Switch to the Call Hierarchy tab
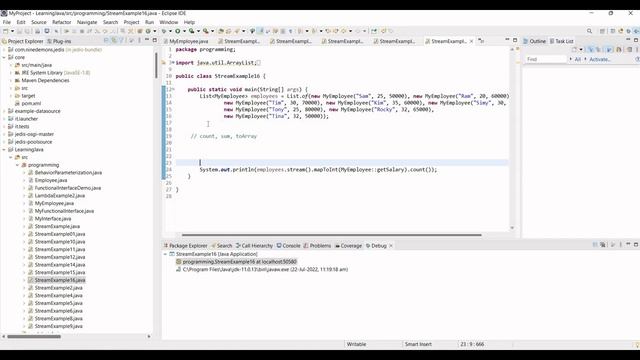 [x=254, y=246]
